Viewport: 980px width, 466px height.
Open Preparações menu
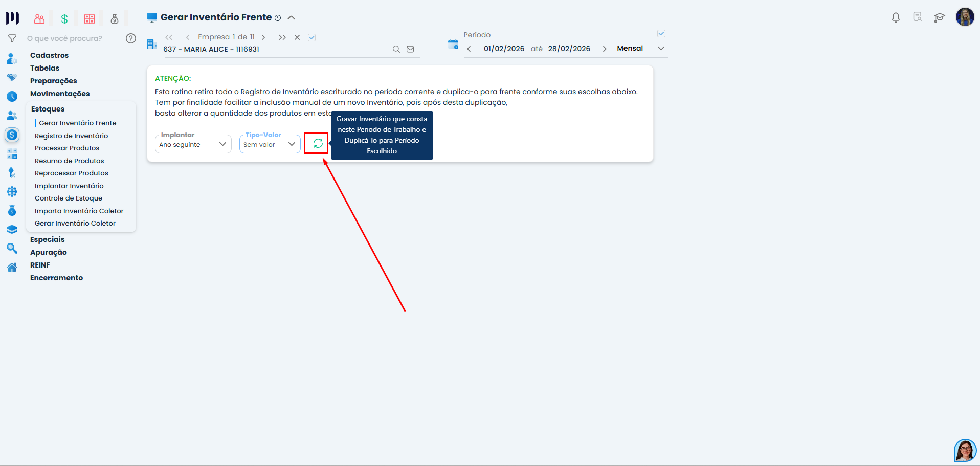53,81
